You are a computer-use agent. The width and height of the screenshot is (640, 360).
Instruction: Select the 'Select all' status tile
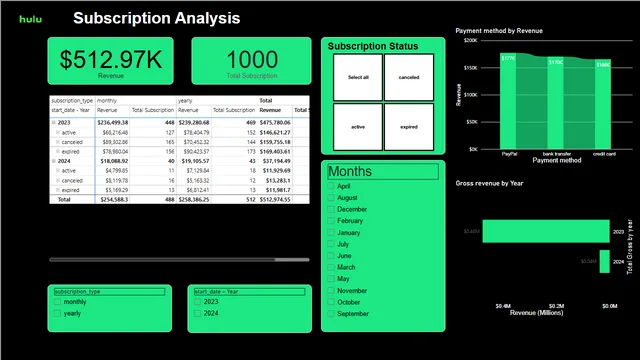coord(358,77)
